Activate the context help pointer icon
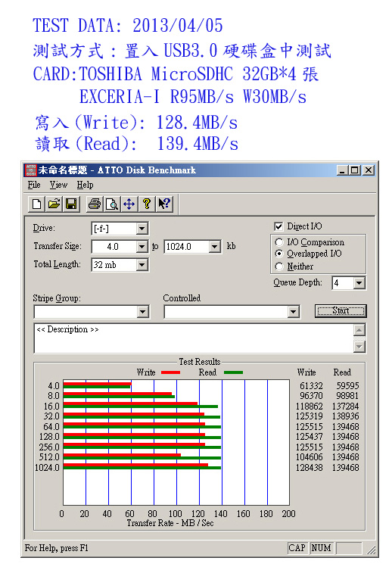The height and width of the screenshot is (567, 392). [x=163, y=204]
